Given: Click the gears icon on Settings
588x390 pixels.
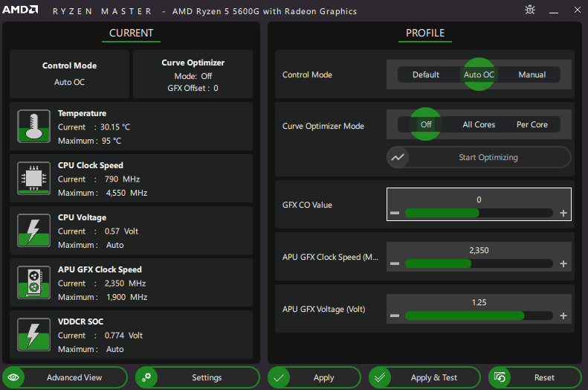Looking at the screenshot, I should click(146, 377).
